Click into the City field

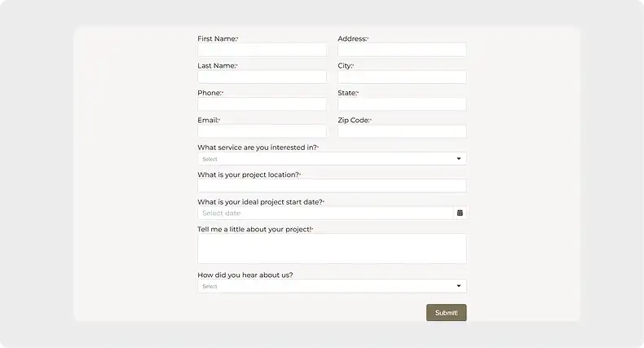(x=402, y=77)
